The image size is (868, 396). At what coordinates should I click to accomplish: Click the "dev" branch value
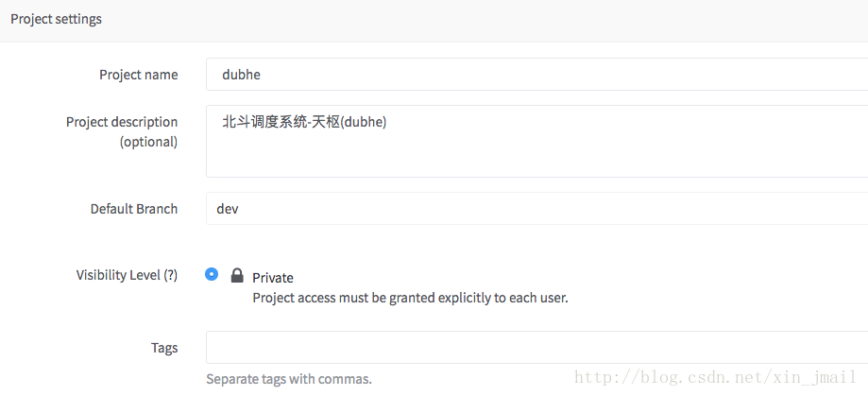[x=228, y=209]
